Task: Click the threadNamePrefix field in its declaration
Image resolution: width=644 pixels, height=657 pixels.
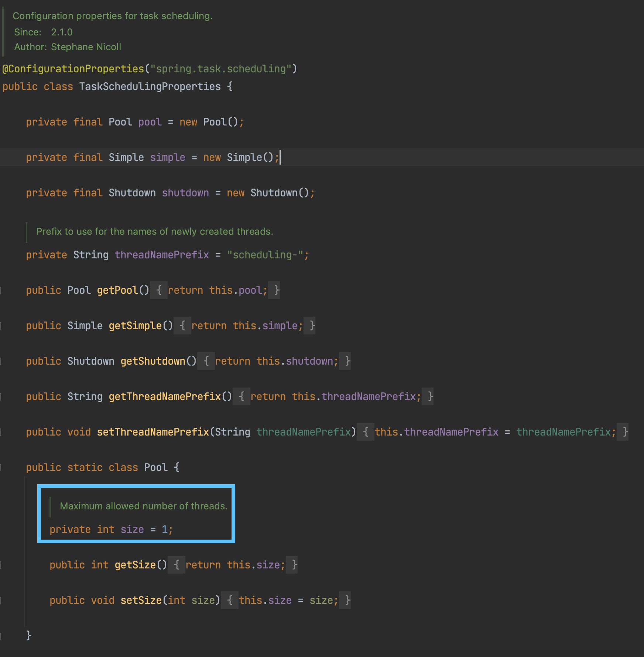Action: coord(162,255)
